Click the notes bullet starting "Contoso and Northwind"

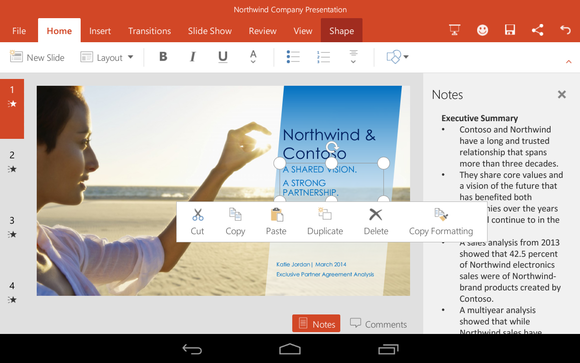509,147
